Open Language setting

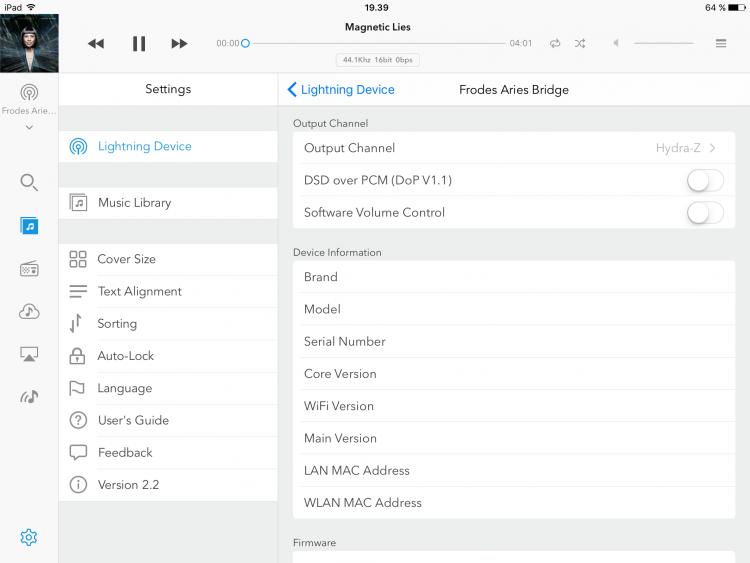(x=168, y=388)
